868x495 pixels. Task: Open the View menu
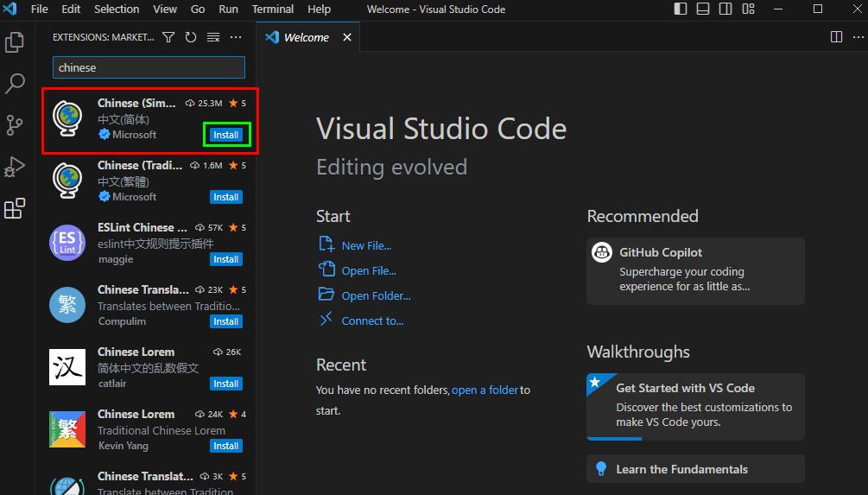(165, 9)
